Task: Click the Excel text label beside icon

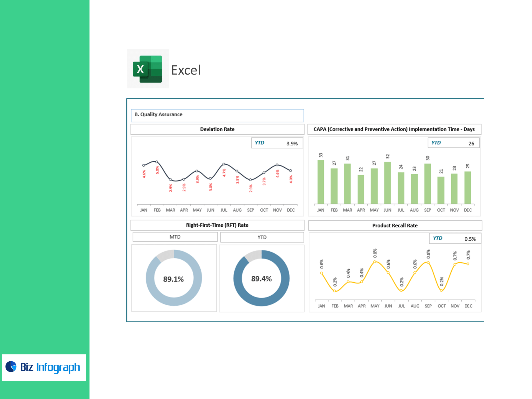Action: (186, 70)
